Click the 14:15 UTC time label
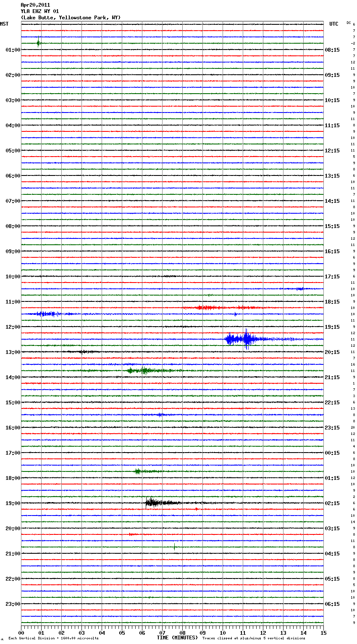The height and width of the screenshot is (644, 357). (x=332, y=201)
